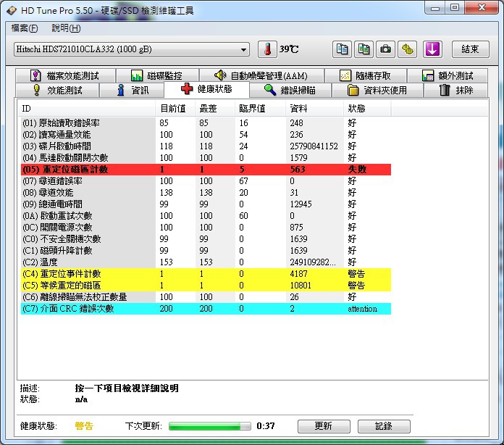The image size is (504, 445).
Task: Click the 狀態 column header
Action: (367, 109)
